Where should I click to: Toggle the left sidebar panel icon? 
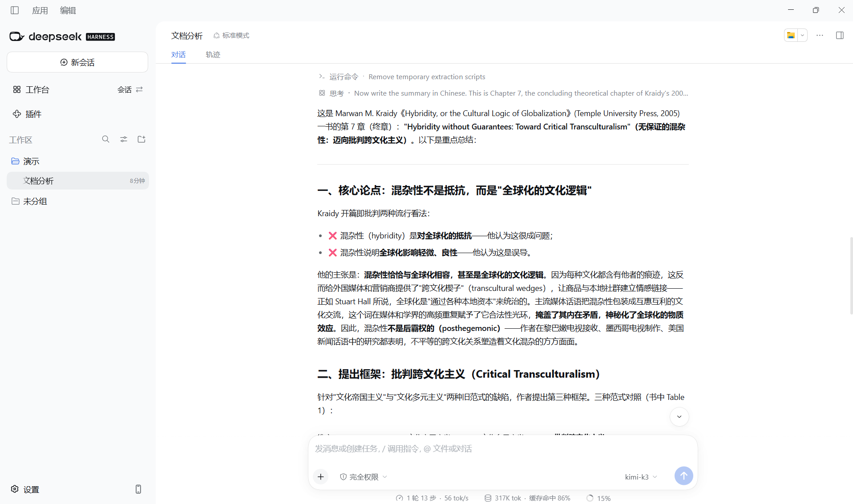tap(15, 10)
